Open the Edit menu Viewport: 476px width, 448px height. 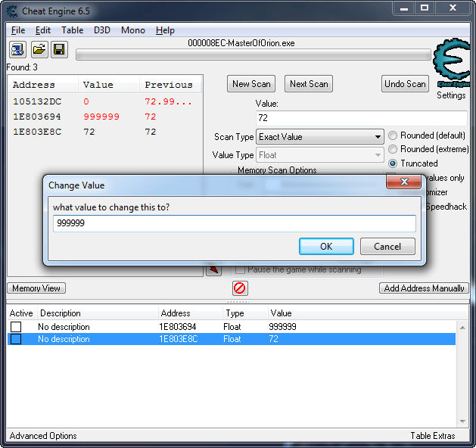pyautogui.click(x=43, y=30)
